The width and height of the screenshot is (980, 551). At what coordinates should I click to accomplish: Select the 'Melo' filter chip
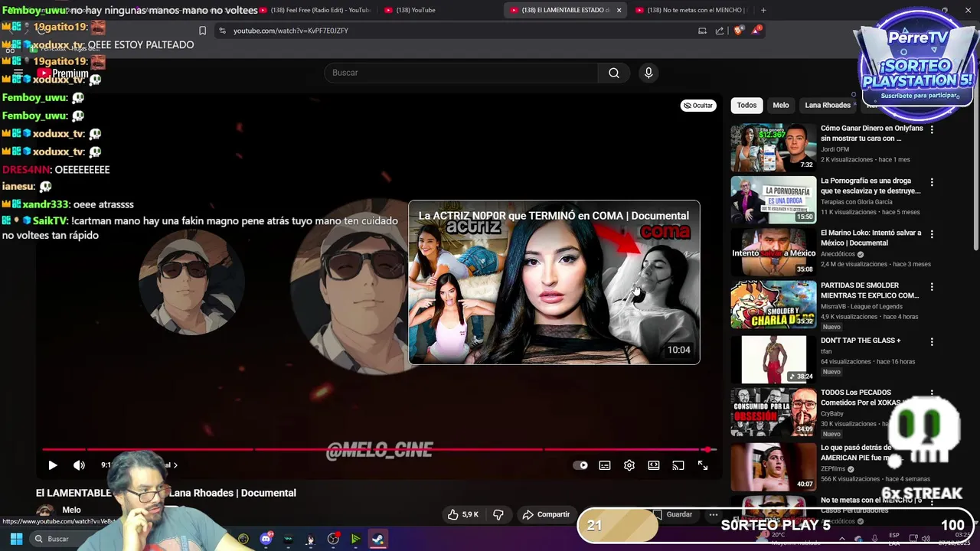pos(781,106)
